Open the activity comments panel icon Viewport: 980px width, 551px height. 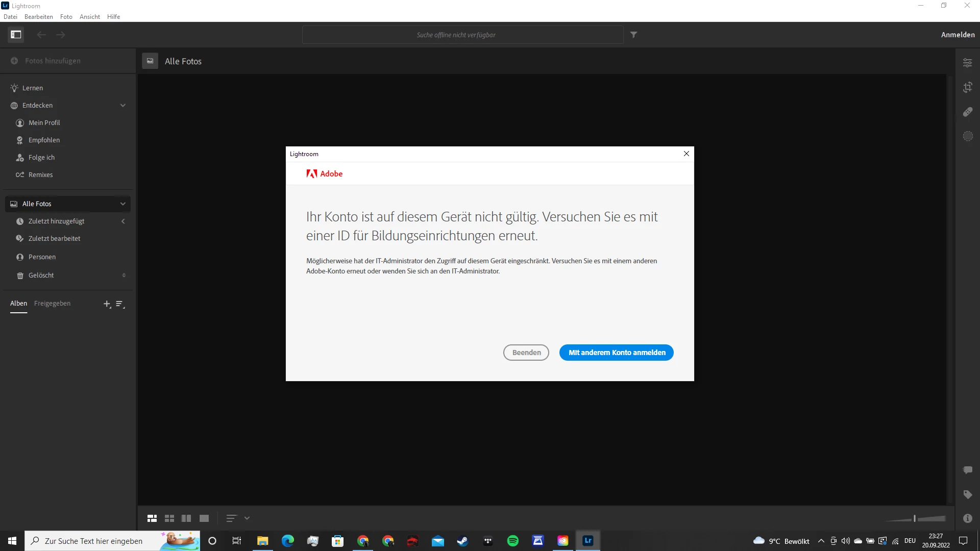(x=967, y=470)
